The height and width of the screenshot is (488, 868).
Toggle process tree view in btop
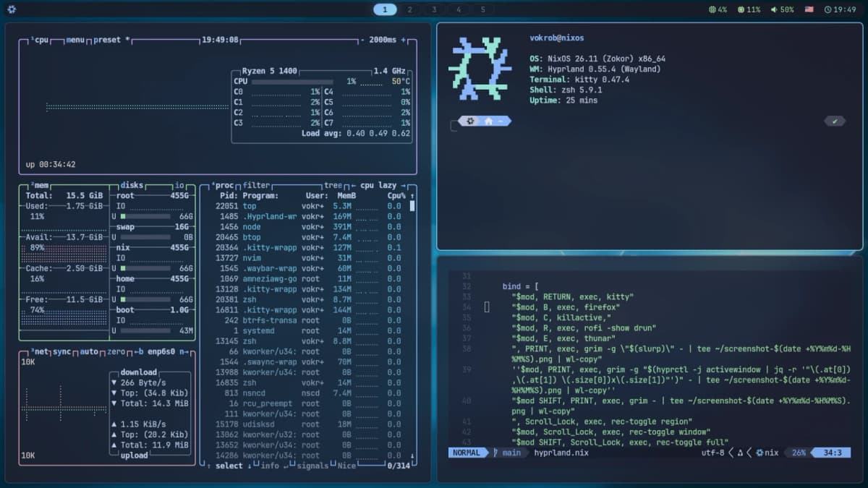[333, 185]
